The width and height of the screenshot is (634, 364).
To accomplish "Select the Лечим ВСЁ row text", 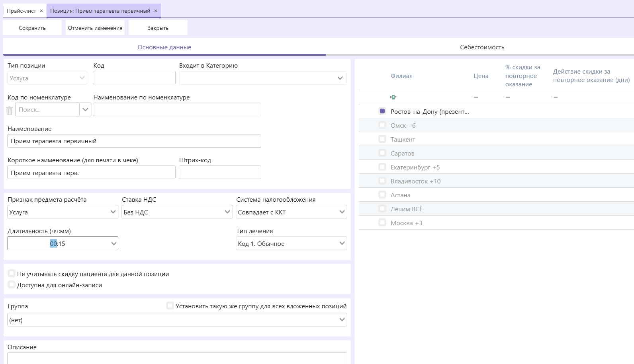I will click(x=407, y=209).
